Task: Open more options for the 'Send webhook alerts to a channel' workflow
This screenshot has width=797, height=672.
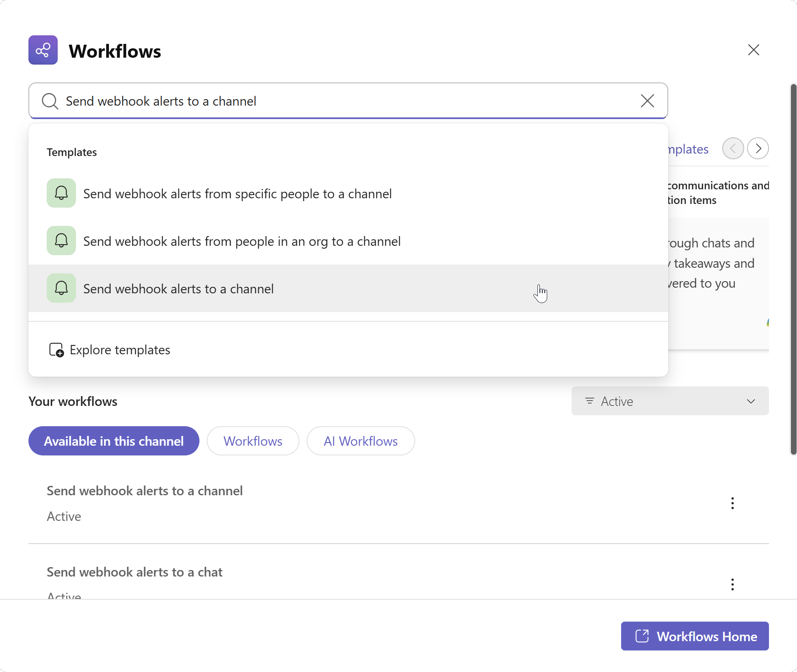Action: (x=732, y=503)
